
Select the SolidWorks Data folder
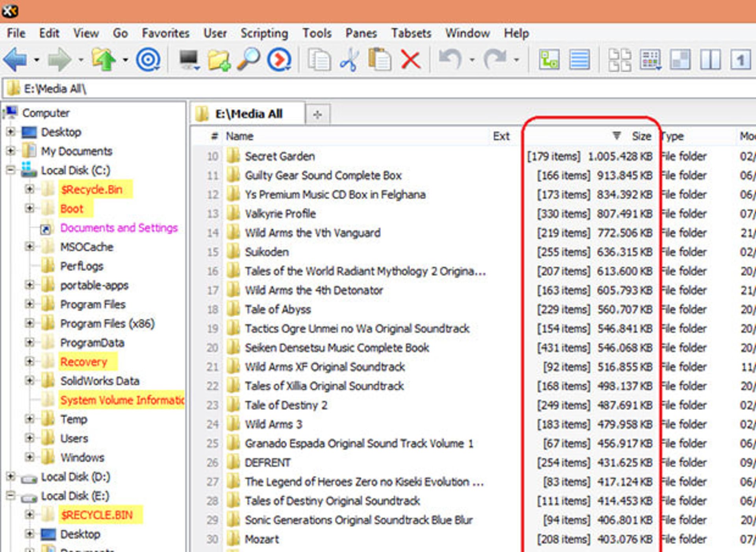100,381
